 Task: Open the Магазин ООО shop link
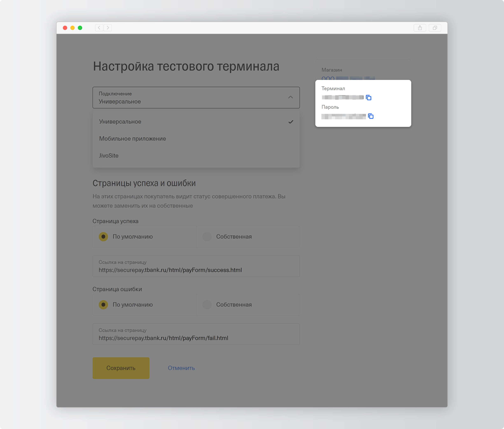(x=348, y=78)
